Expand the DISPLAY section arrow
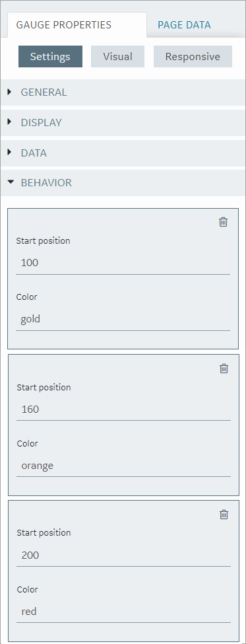The width and height of the screenshot is (246, 644). 10,122
